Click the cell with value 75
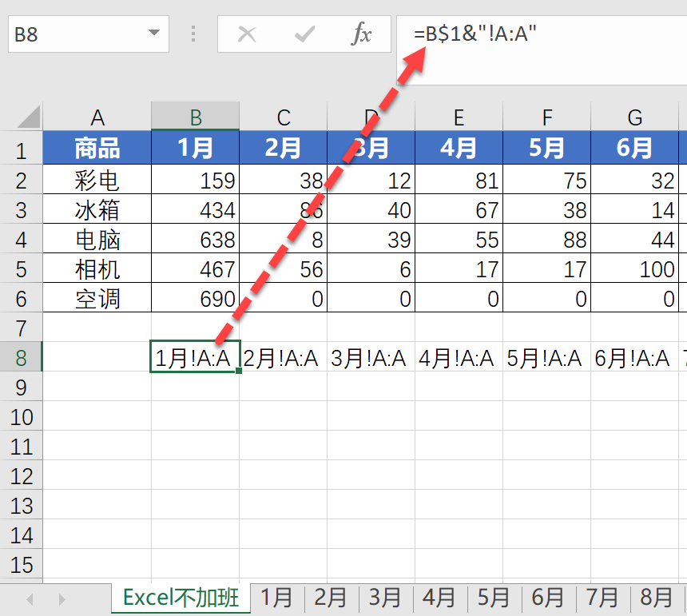 (x=546, y=180)
